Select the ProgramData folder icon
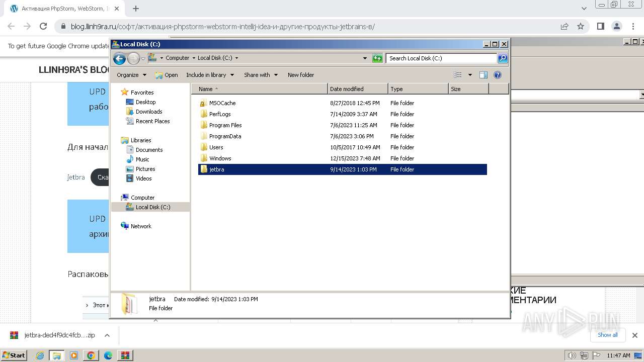 [x=203, y=136]
